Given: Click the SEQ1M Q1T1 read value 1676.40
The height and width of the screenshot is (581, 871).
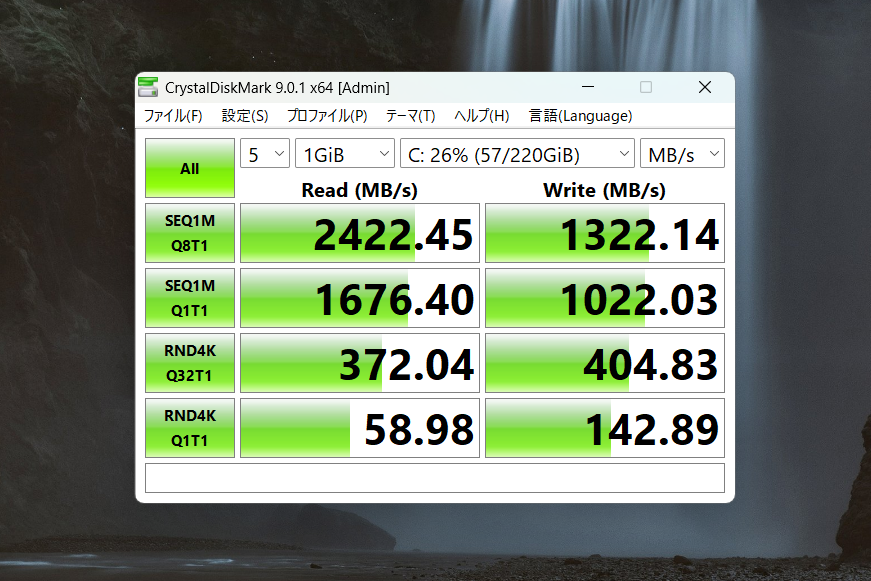Looking at the screenshot, I should pos(360,298).
